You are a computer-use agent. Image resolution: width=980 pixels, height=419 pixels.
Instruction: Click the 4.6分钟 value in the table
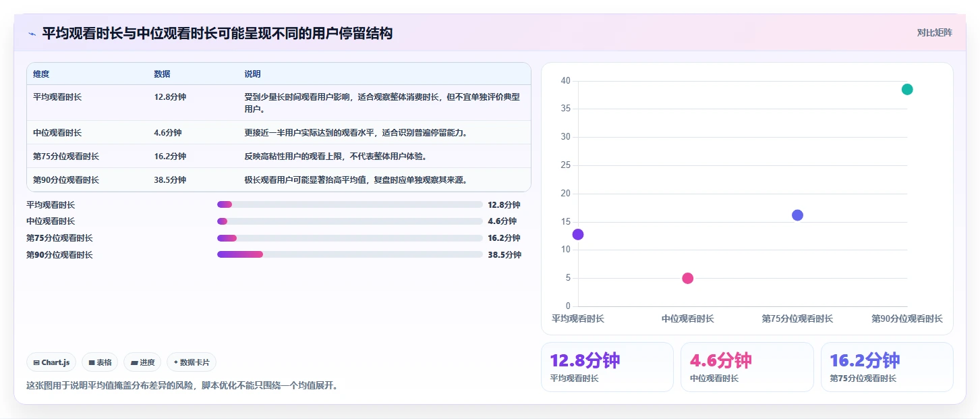click(x=168, y=133)
